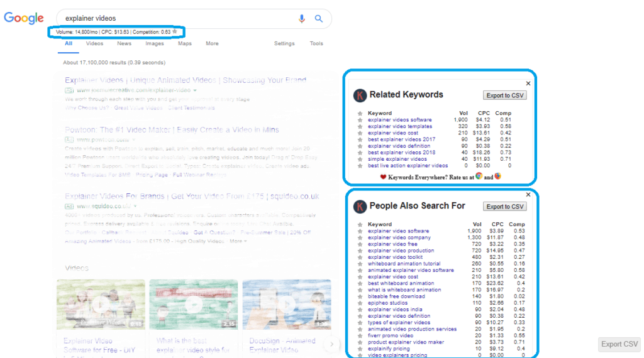The width and height of the screenshot is (644, 358).
Task: Expand the joemulecreative ad URL dropdown arrow
Action: [x=195, y=90]
